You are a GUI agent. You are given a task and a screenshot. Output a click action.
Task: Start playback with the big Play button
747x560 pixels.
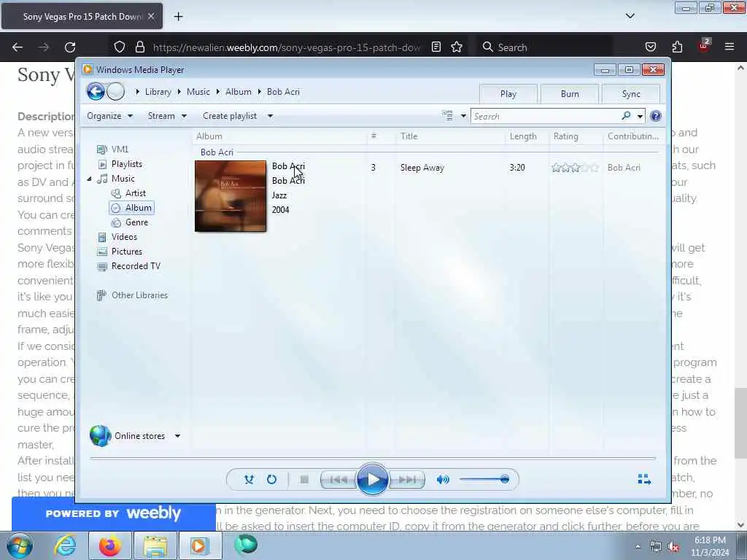click(372, 480)
